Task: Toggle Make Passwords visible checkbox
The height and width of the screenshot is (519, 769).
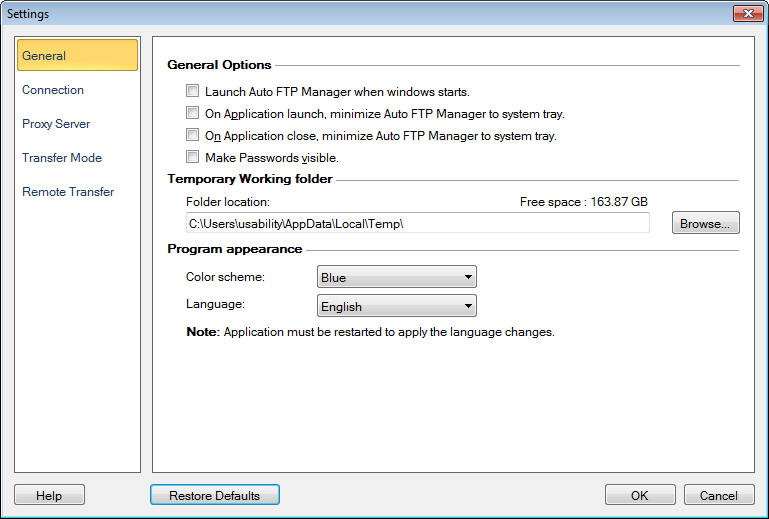Action: [192, 157]
